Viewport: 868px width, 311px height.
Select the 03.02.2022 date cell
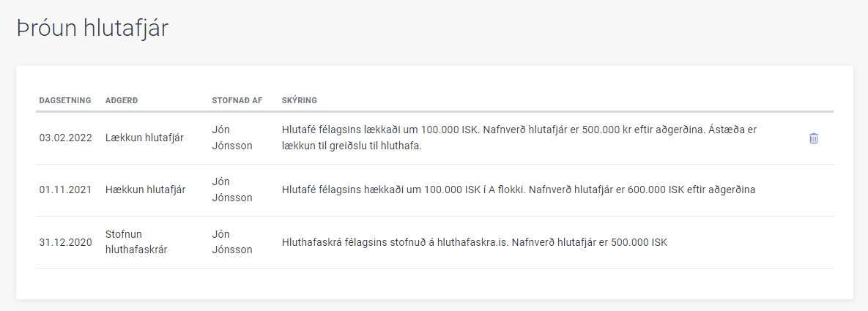[65, 138]
